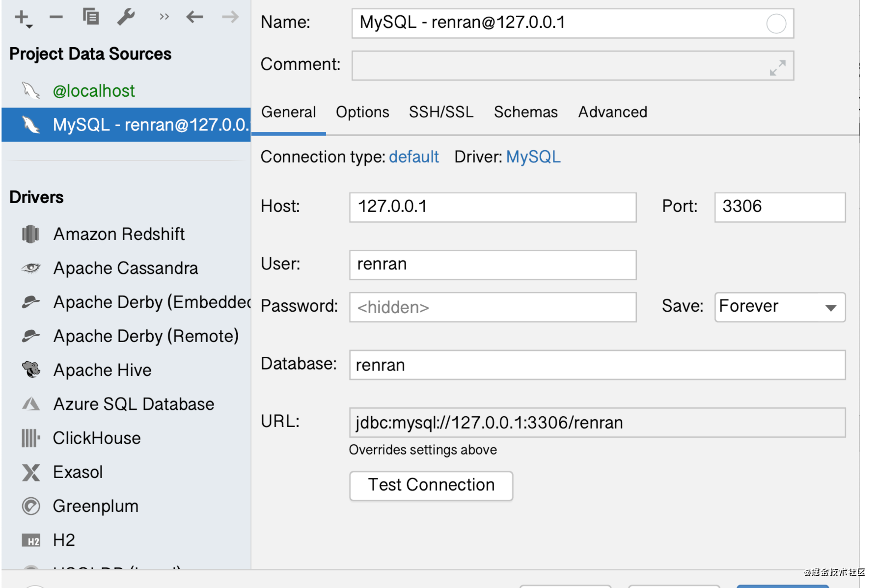This screenshot has height=588, width=878.
Task: Select the @localhost data source
Action: tap(93, 91)
